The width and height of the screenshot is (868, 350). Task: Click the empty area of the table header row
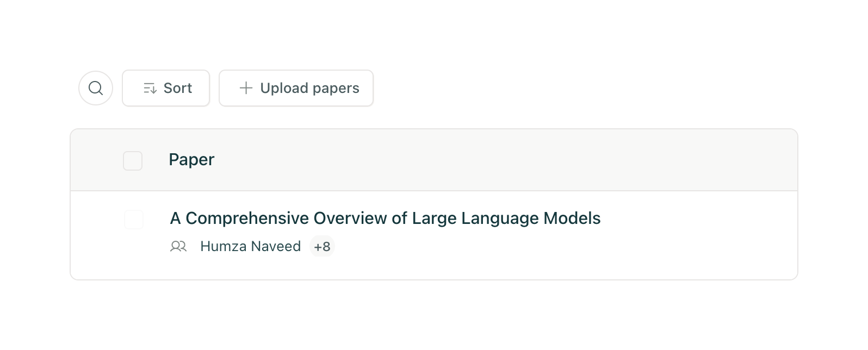tap(489, 160)
